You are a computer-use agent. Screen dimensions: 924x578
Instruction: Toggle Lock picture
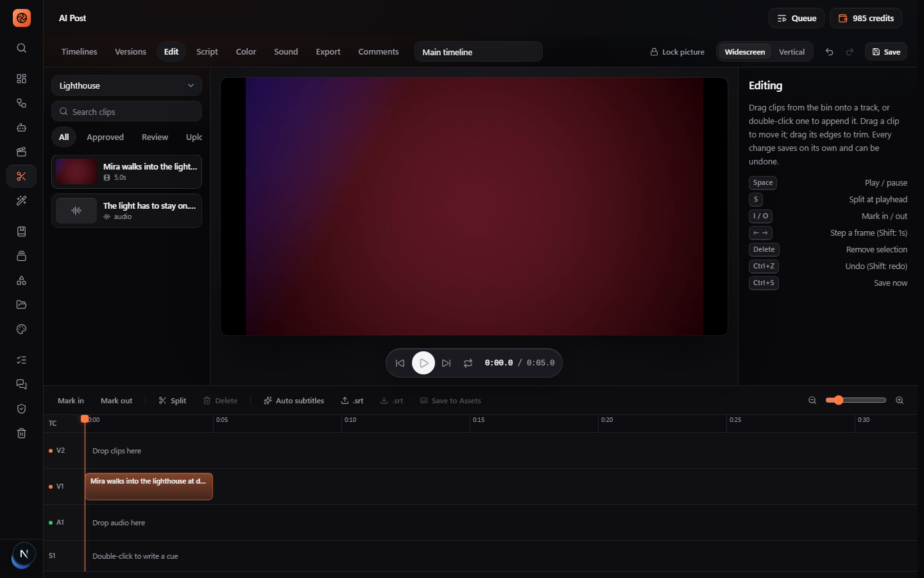tap(678, 52)
